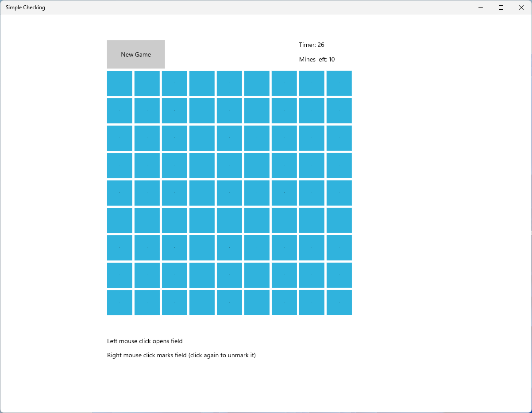Image resolution: width=532 pixels, height=413 pixels.
Task: Open the center cell of the grid
Action: tap(229, 193)
